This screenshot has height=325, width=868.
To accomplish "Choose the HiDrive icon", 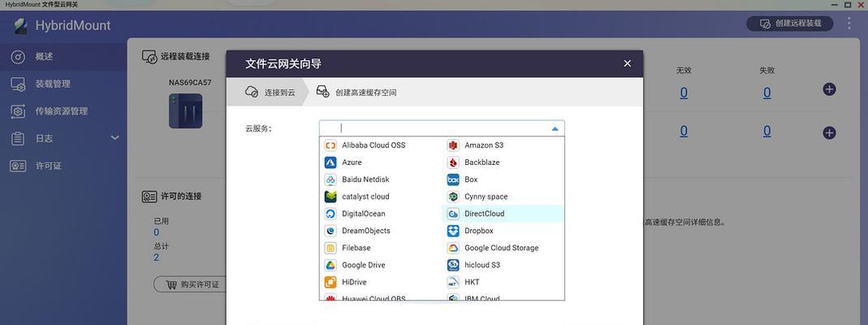I will click(330, 283).
